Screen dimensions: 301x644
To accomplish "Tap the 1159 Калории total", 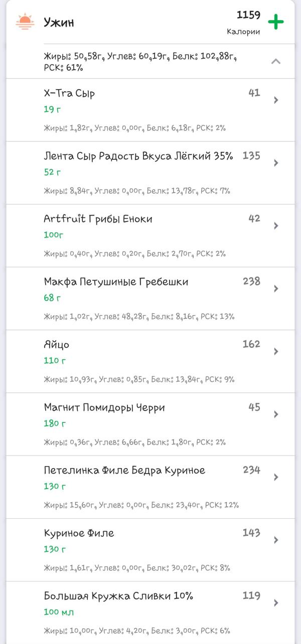I will [248, 23].
